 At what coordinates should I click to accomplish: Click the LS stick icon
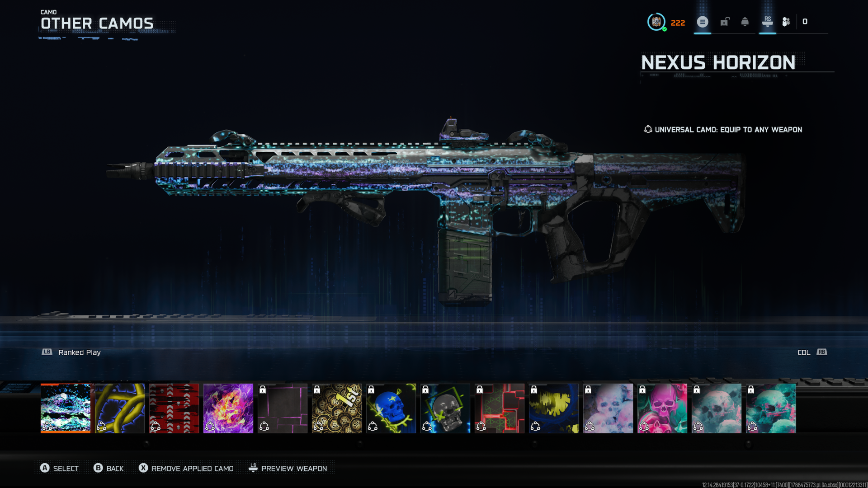[x=253, y=468]
